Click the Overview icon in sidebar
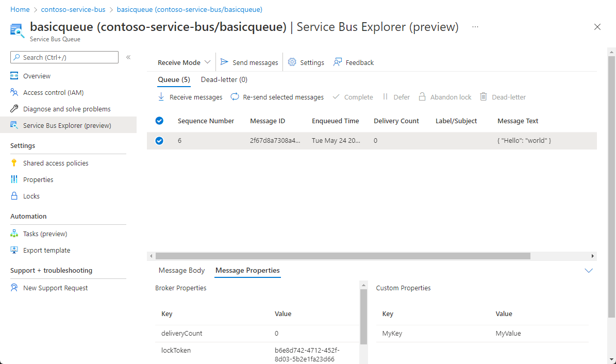The width and height of the screenshot is (616, 364). (14, 75)
